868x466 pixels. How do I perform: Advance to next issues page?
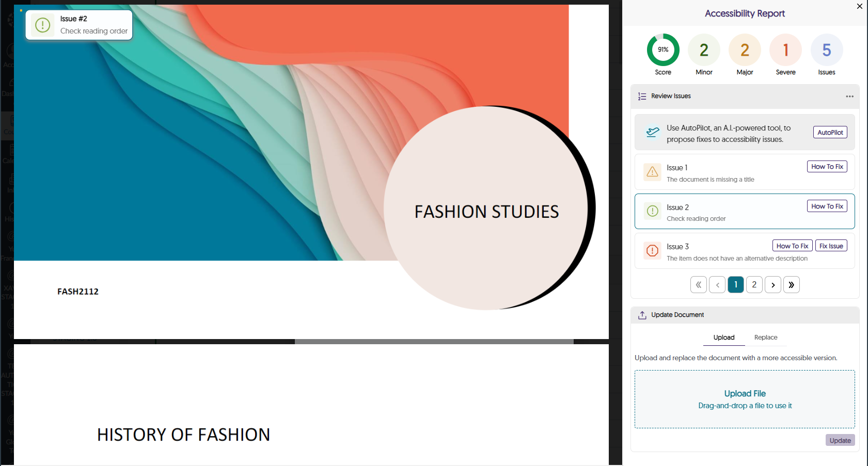tap(772, 285)
